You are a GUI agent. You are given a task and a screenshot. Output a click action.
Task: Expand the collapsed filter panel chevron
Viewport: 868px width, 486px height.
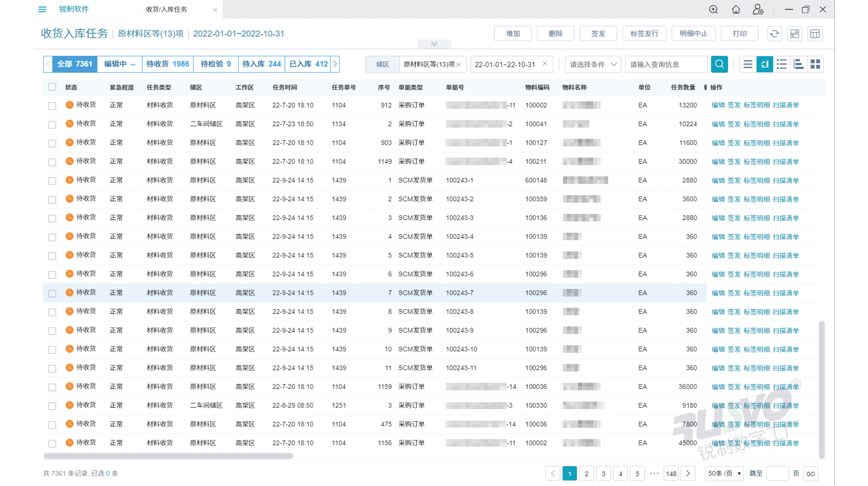point(434,44)
